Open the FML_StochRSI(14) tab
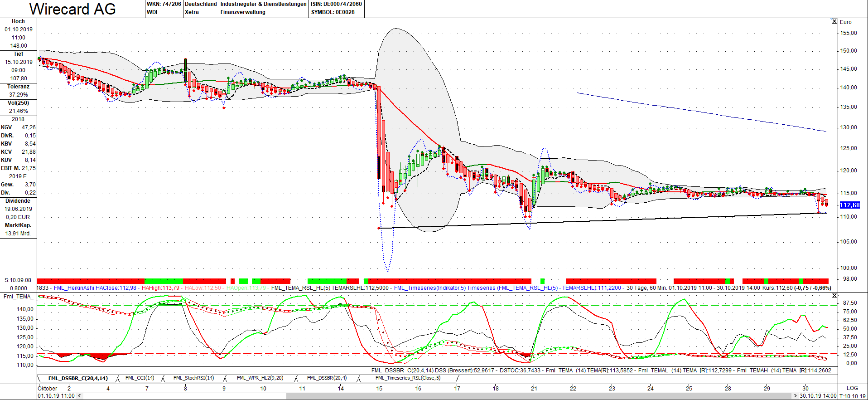This screenshot has width=868, height=400. click(x=193, y=378)
